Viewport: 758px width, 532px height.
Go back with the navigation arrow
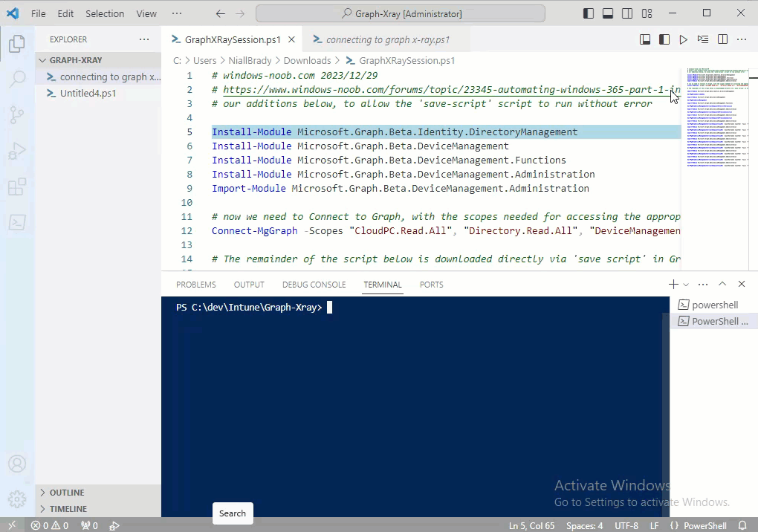(221, 14)
